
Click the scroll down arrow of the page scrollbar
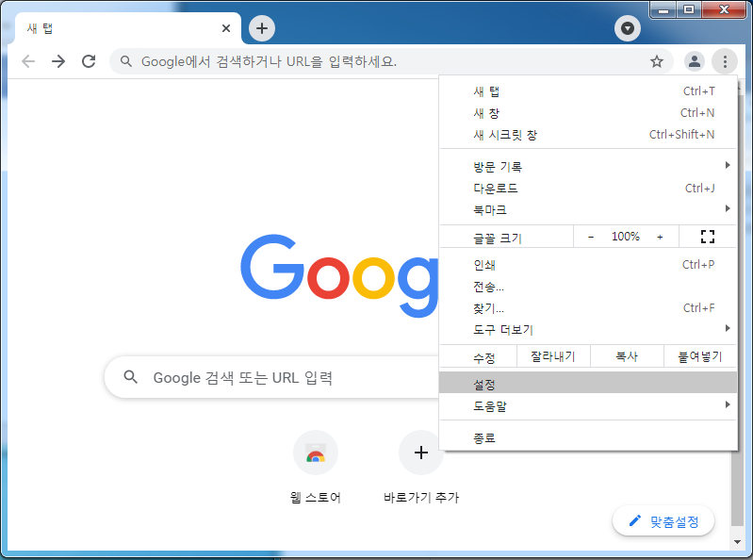tap(737, 542)
